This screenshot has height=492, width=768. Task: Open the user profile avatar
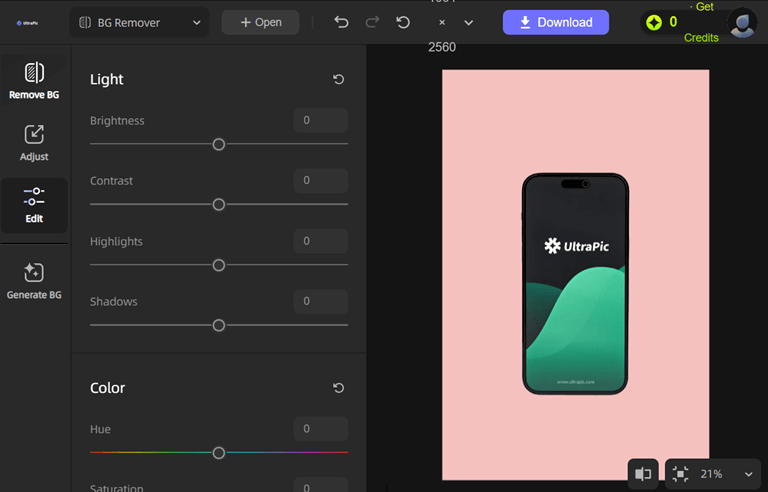click(743, 23)
